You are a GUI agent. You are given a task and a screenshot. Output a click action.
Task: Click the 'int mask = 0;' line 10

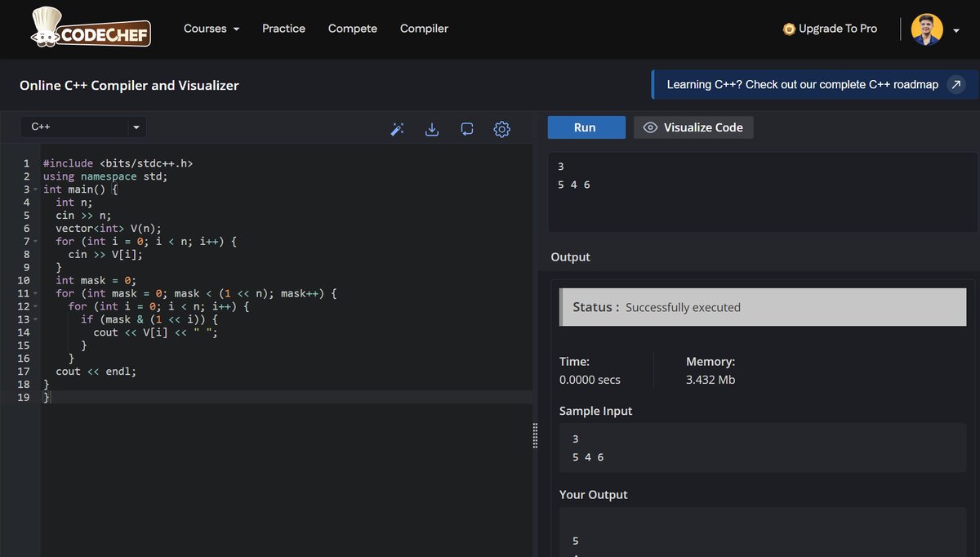(x=96, y=280)
